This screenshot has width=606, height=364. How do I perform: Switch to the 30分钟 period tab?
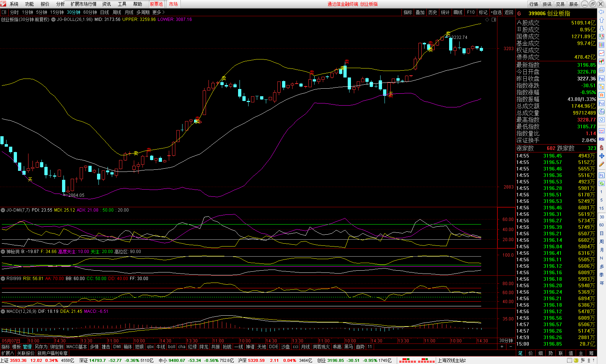74,12
